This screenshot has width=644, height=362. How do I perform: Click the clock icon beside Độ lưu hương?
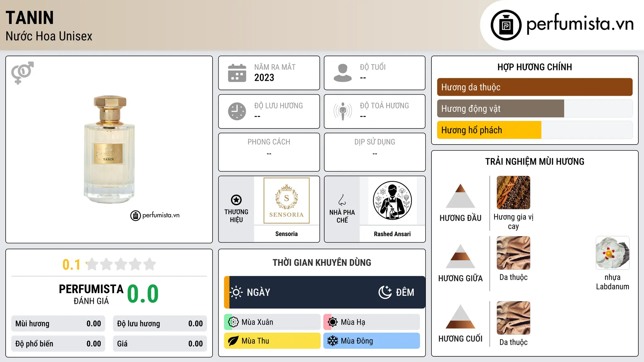coord(237,111)
